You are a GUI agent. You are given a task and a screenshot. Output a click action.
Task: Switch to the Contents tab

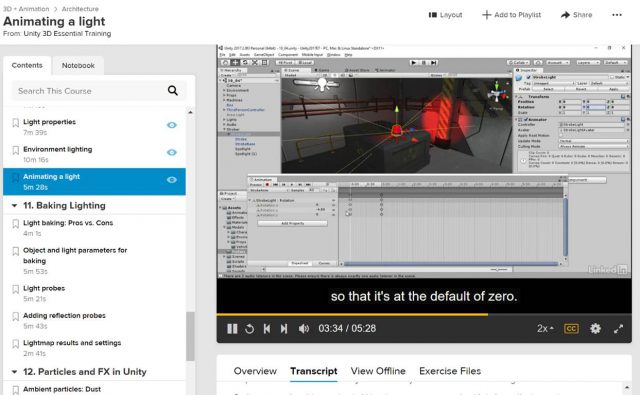tap(27, 65)
